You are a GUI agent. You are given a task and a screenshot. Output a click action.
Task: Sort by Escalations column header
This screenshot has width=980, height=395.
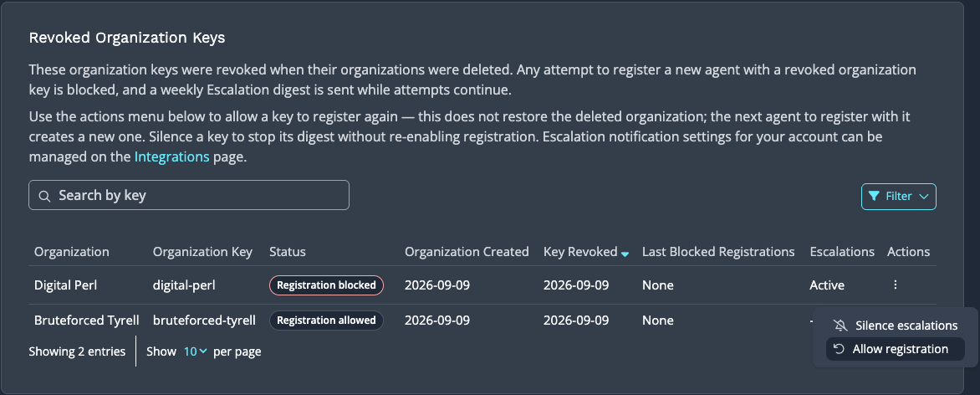(x=842, y=252)
